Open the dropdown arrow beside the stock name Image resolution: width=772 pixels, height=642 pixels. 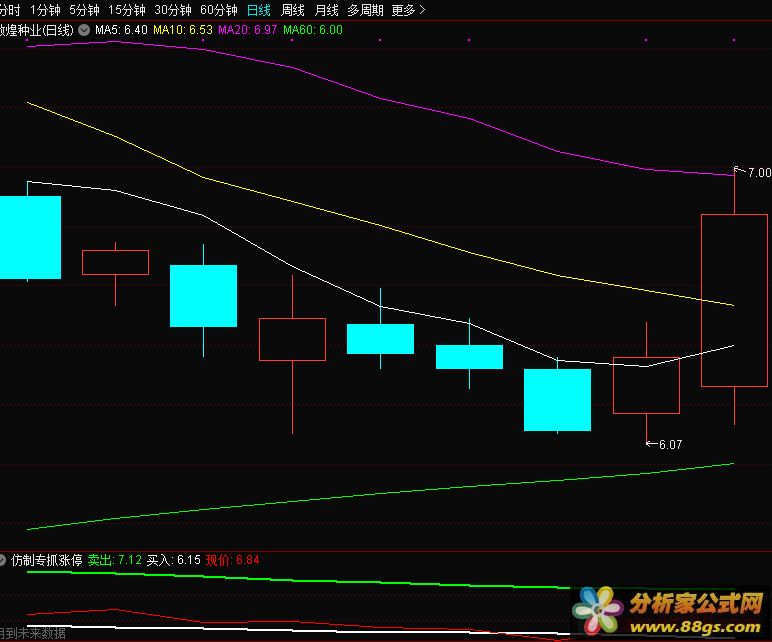(84, 30)
